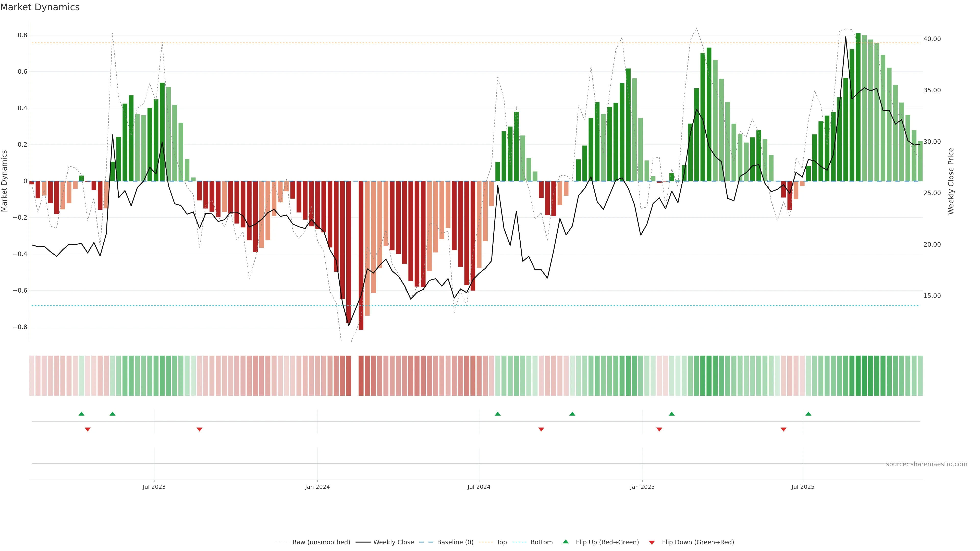Click the Jan 2024 x-axis label
Image resolution: width=980 pixels, height=551 pixels.
317,487
